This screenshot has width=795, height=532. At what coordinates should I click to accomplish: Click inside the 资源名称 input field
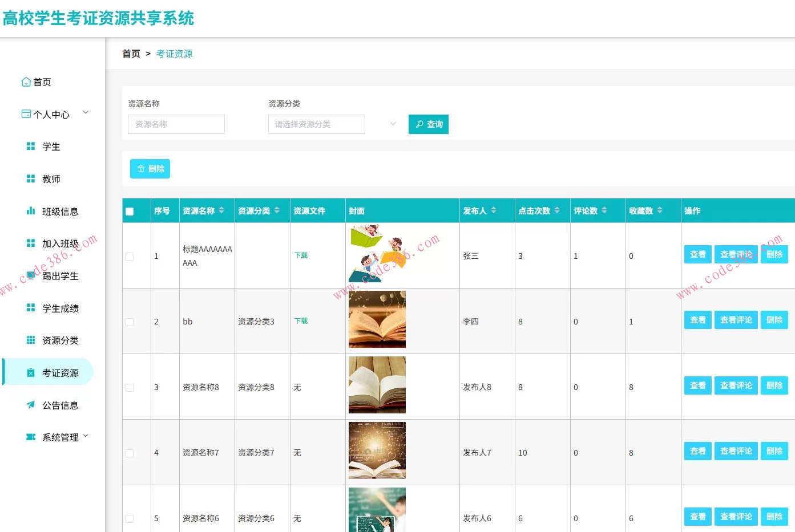[176, 124]
